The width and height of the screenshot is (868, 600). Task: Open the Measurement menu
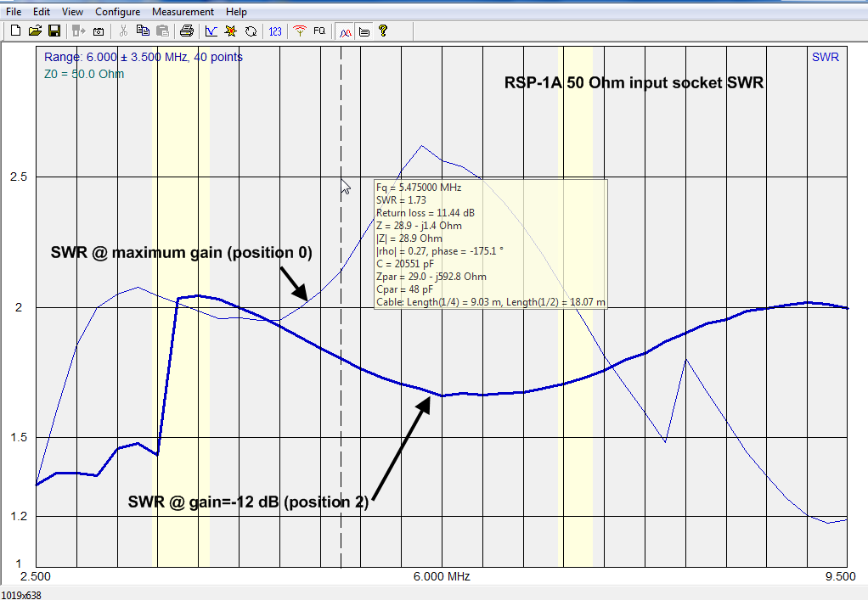coord(183,12)
